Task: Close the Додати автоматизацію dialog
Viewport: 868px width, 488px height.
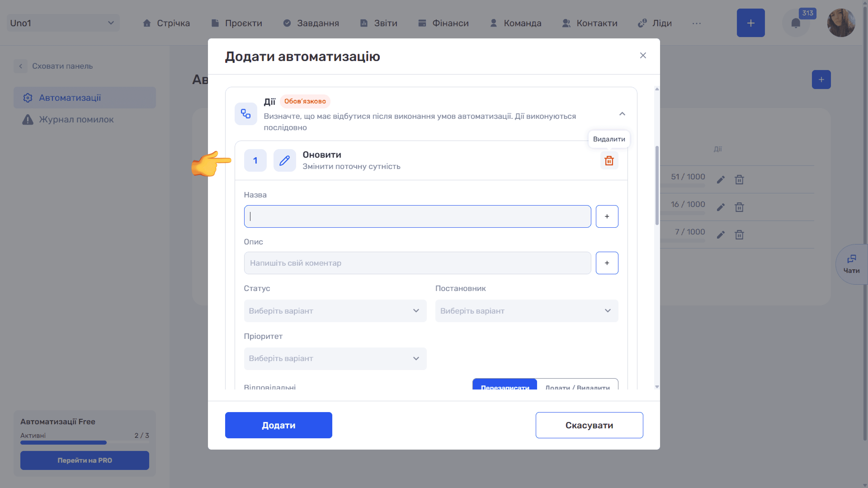Action: click(643, 56)
